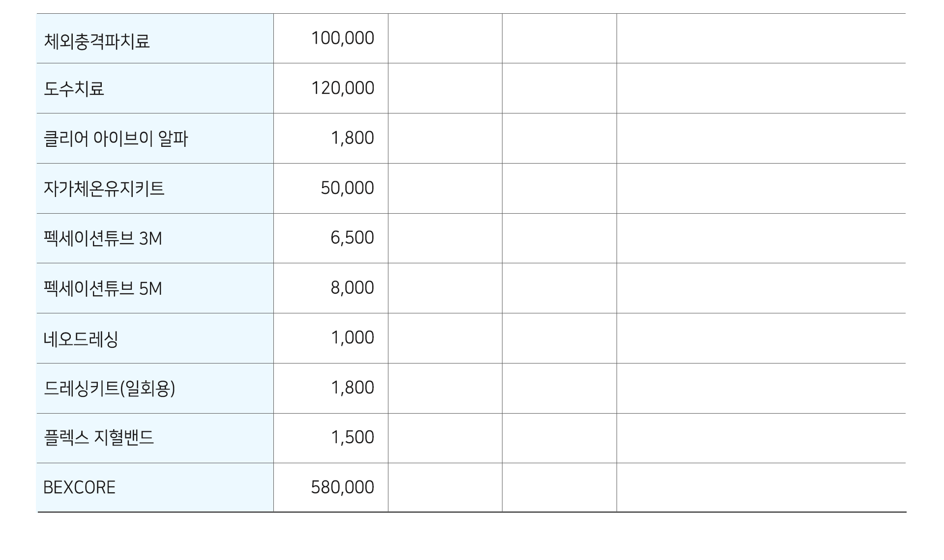Click the 50,000 price cell
Viewport: 944px width, 560px height.
click(331, 189)
